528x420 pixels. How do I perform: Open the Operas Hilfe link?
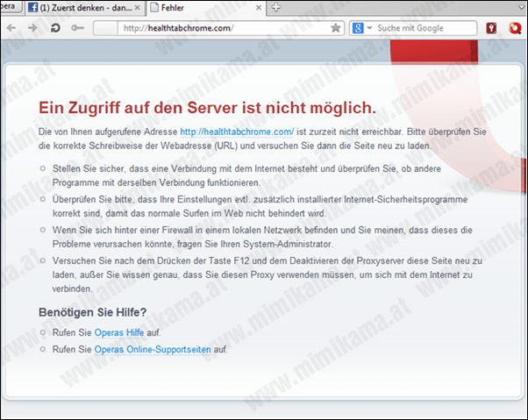coord(119,332)
